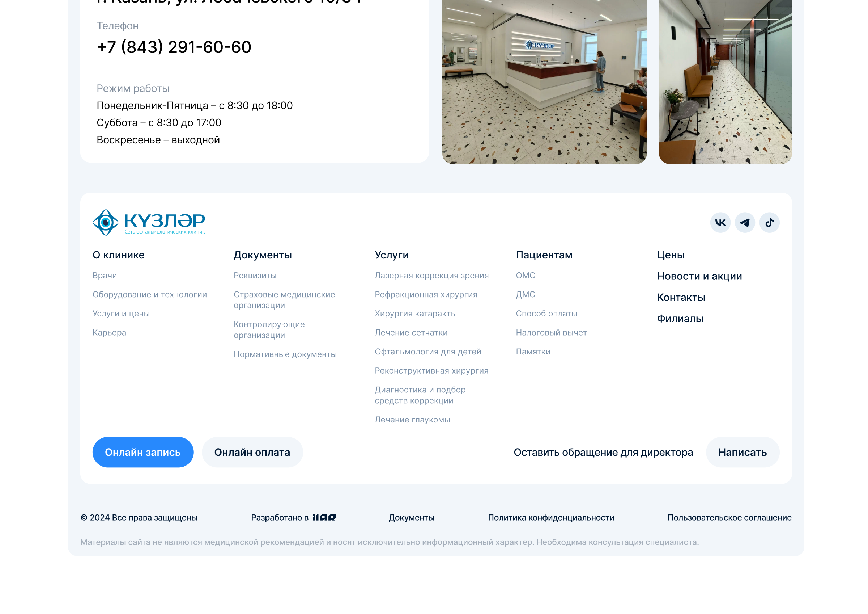The width and height of the screenshot is (868, 614).
Task: Go to the Новости и акции section
Action: (x=699, y=276)
